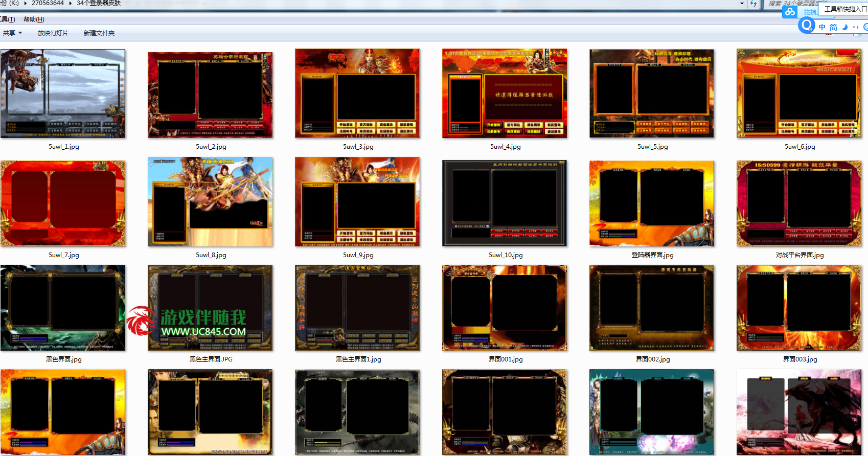This screenshot has width=868, height=456.
Task: Select the 5uwl_8.jpg thumbnail
Action: [x=210, y=201]
